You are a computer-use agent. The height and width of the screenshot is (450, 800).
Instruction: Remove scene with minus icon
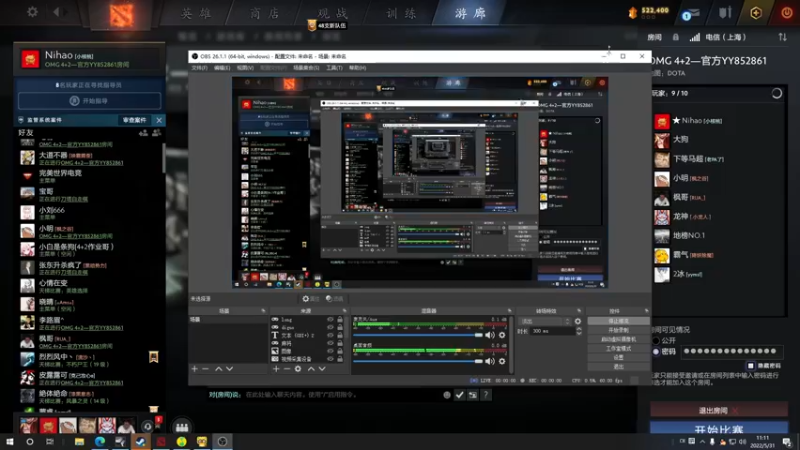tap(206, 369)
